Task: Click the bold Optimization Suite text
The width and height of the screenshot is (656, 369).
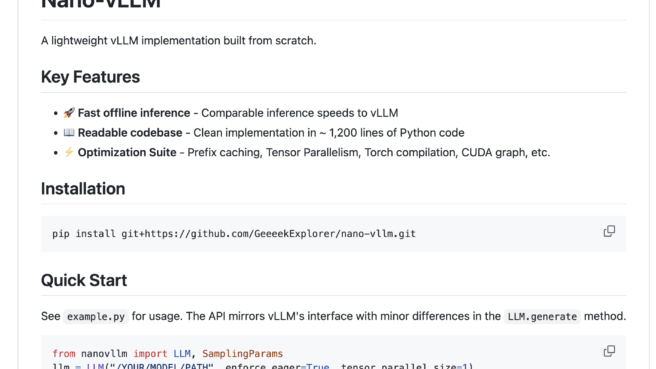Action: coord(127,152)
